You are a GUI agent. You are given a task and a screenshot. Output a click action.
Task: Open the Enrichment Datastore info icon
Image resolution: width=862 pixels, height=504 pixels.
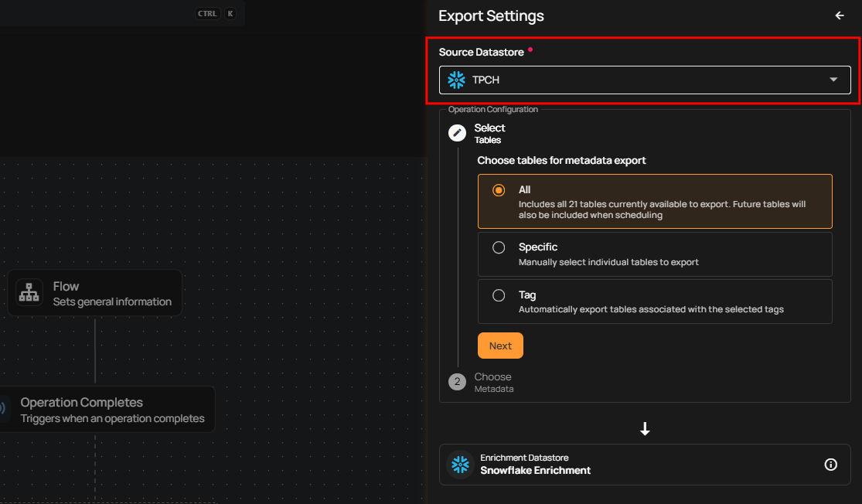[x=831, y=465]
